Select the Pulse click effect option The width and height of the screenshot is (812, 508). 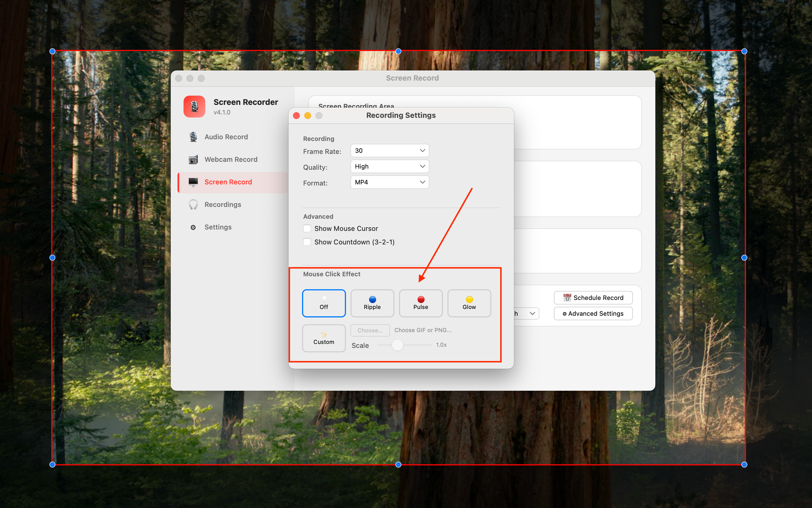(420, 303)
